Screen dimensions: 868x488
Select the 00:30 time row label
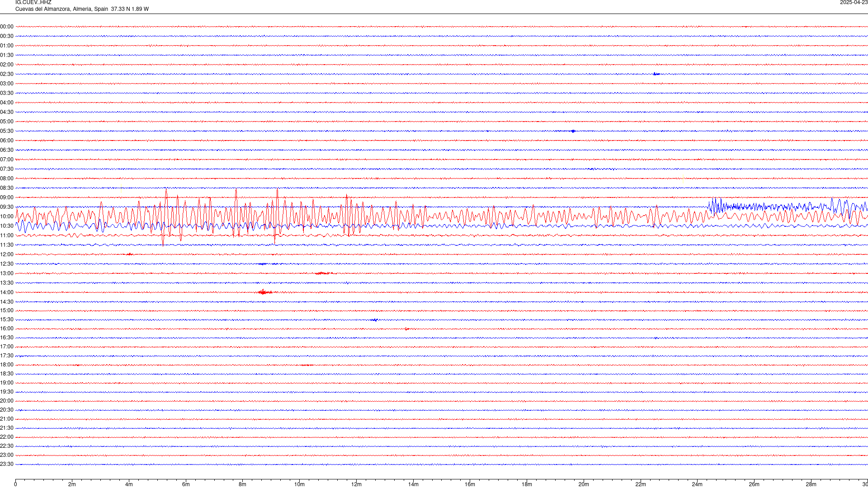click(x=7, y=36)
